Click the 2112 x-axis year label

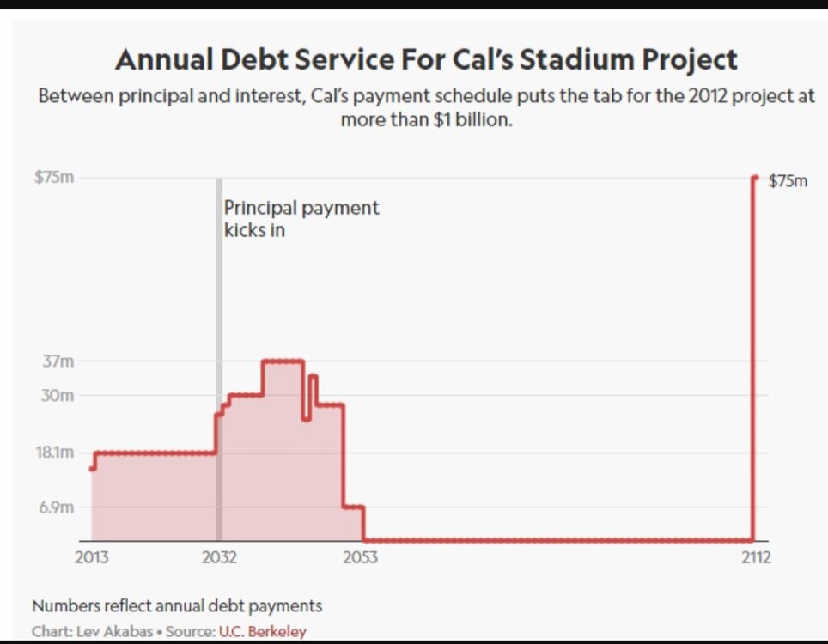(x=753, y=557)
